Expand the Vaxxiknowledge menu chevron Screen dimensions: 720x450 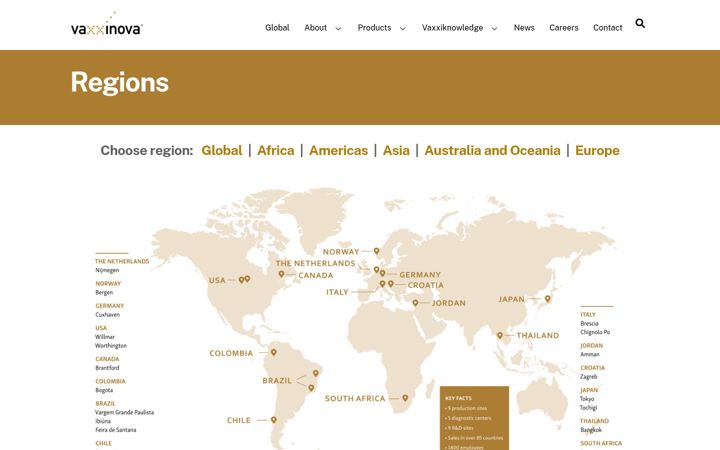[494, 28]
